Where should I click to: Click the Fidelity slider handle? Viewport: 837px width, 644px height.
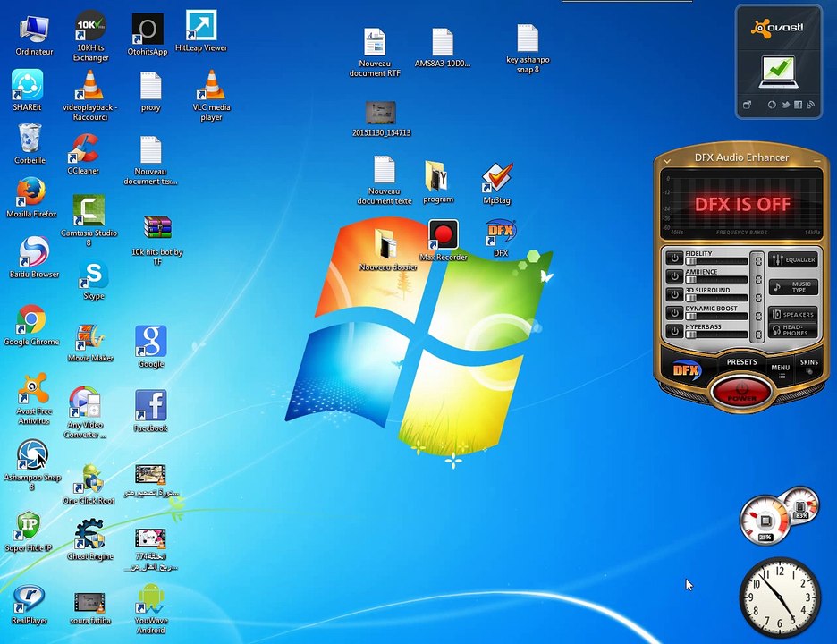(691, 262)
